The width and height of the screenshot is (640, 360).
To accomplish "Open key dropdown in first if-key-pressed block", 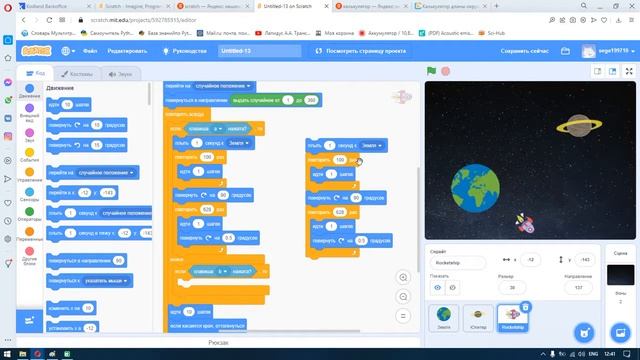I will click(218, 129).
